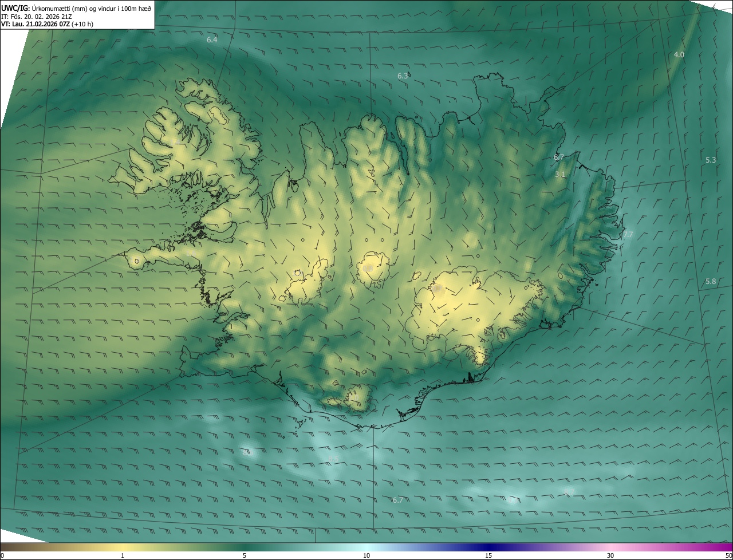
Task: Click the title text 'Úrkomumætti (mm) og vindur í 100m hæð'
Action: (92, 8)
